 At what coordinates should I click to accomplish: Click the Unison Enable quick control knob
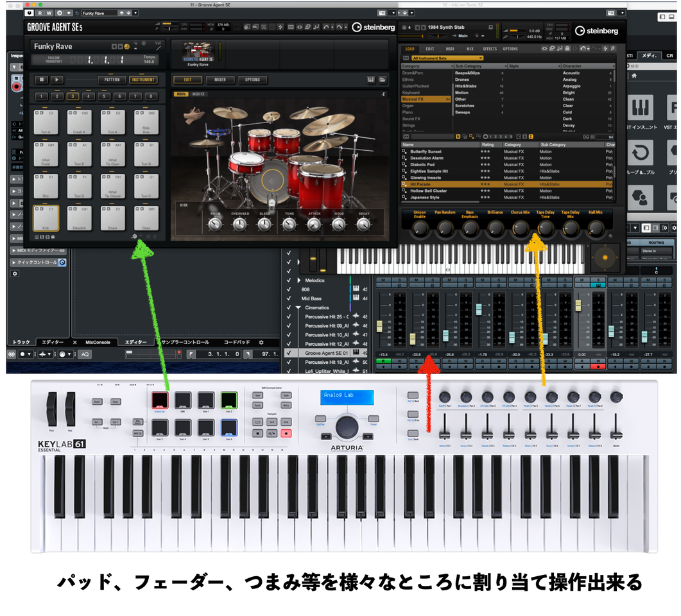point(420,228)
